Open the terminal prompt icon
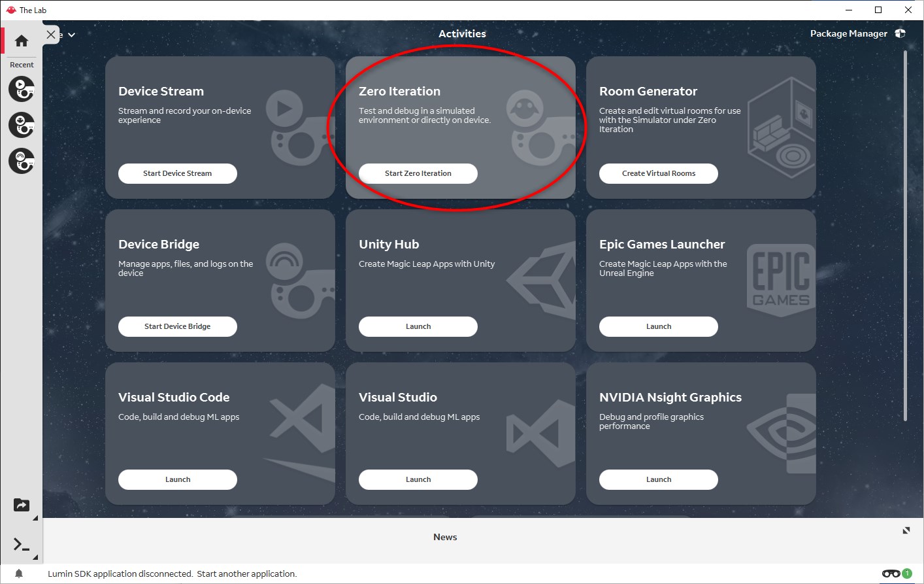 [22, 544]
